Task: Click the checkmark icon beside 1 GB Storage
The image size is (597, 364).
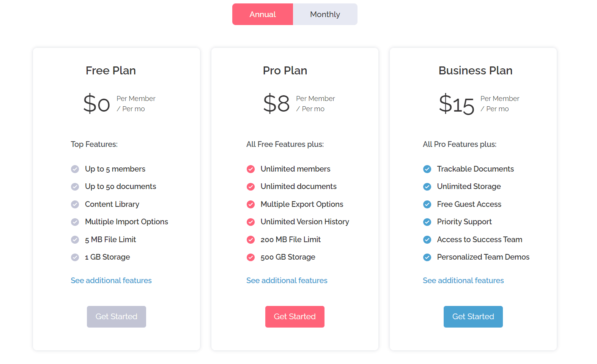Action: click(x=75, y=257)
